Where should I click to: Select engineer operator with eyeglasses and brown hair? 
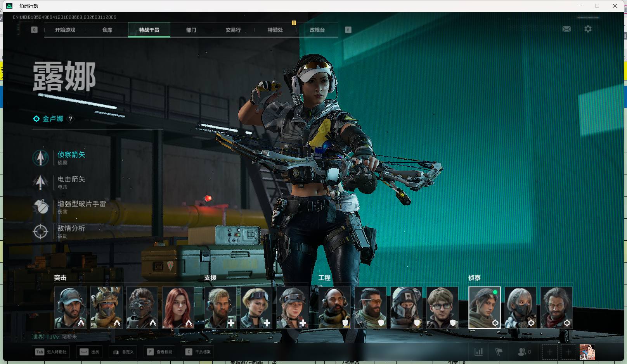point(442,307)
